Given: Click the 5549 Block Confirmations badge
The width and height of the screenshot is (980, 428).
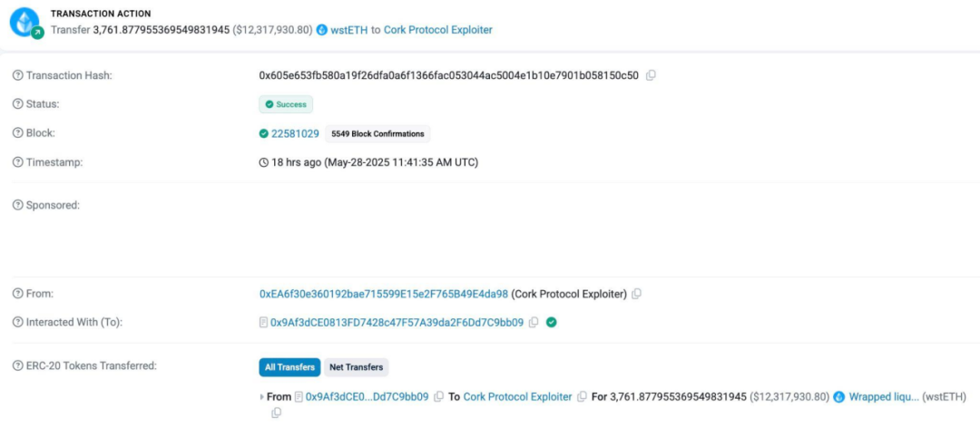Looking at the screenshot, I should click(377, 133).
